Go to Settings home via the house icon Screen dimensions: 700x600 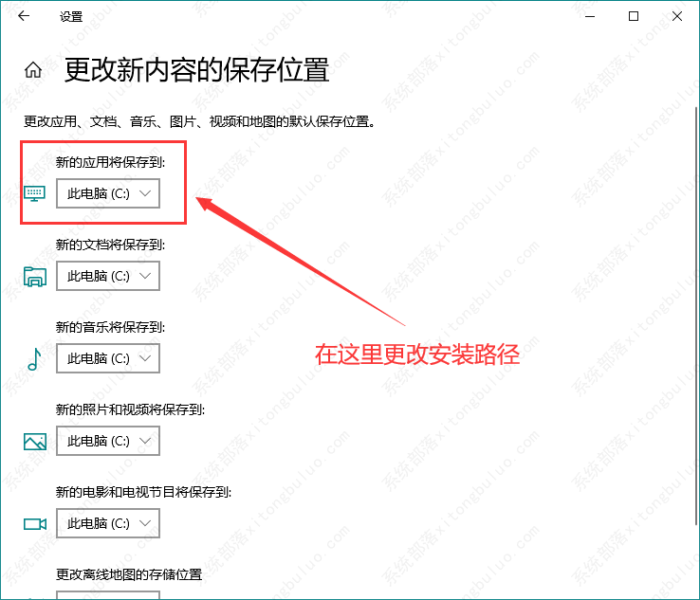[x=33, y=70]
